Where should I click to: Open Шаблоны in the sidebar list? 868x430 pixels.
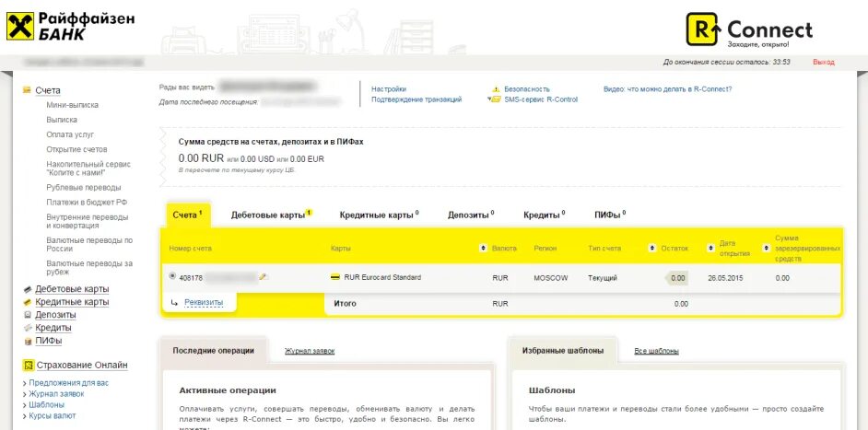point(46,404)
